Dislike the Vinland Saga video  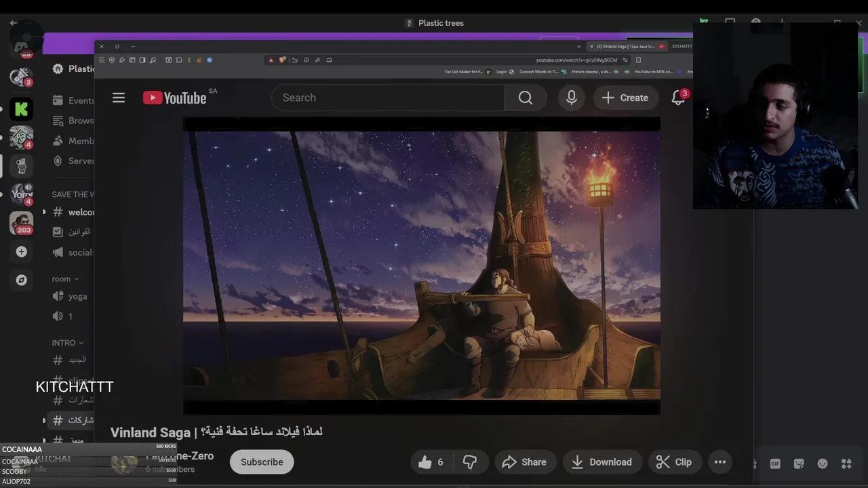[x=470, y=462]
